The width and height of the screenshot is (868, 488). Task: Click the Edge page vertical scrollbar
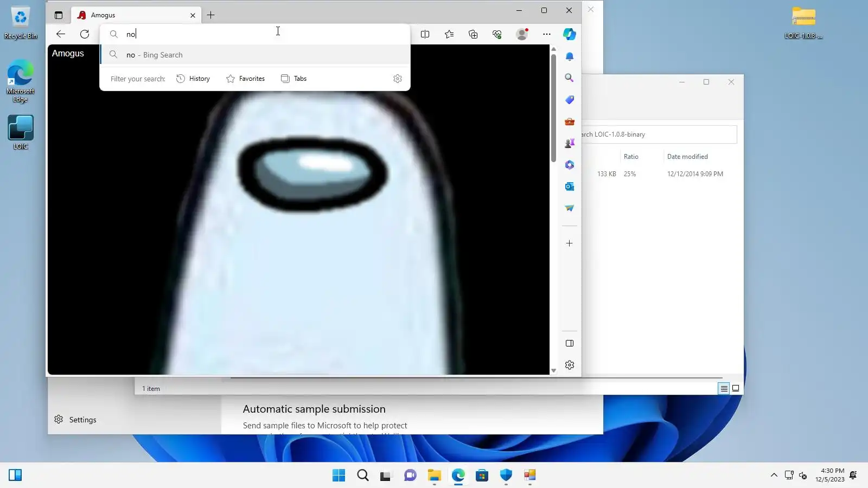[553, 108]
